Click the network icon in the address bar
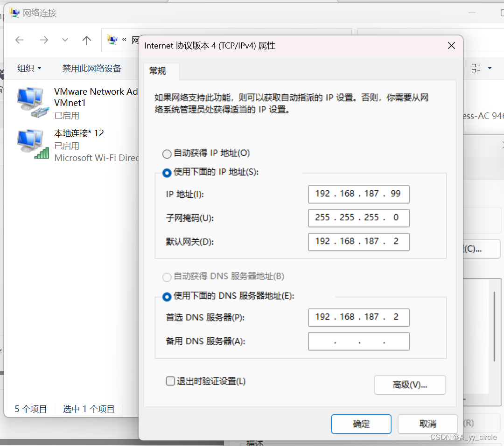Screen dimensions: 504x446 pos(112,40)
